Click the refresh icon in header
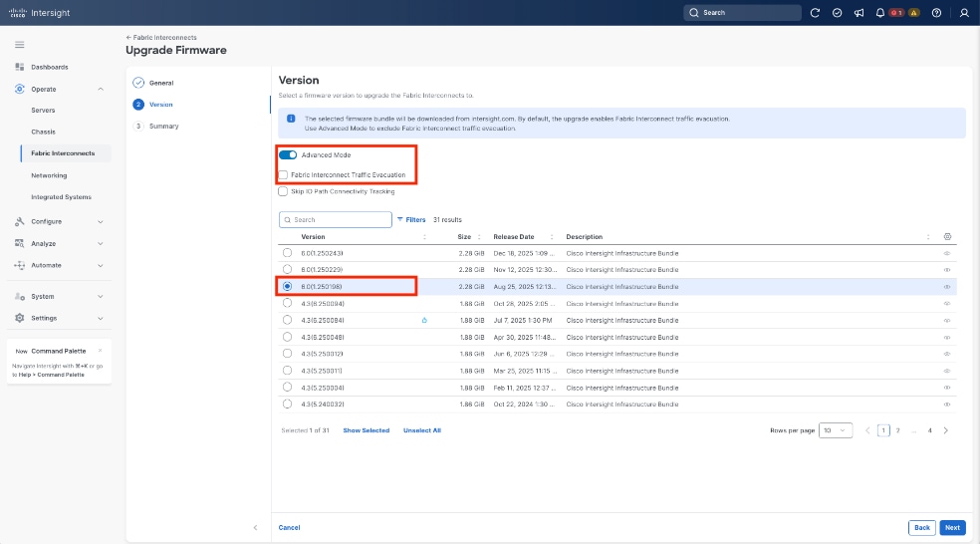980x544 pixels. pyautogui.click(x=815, y=13)
